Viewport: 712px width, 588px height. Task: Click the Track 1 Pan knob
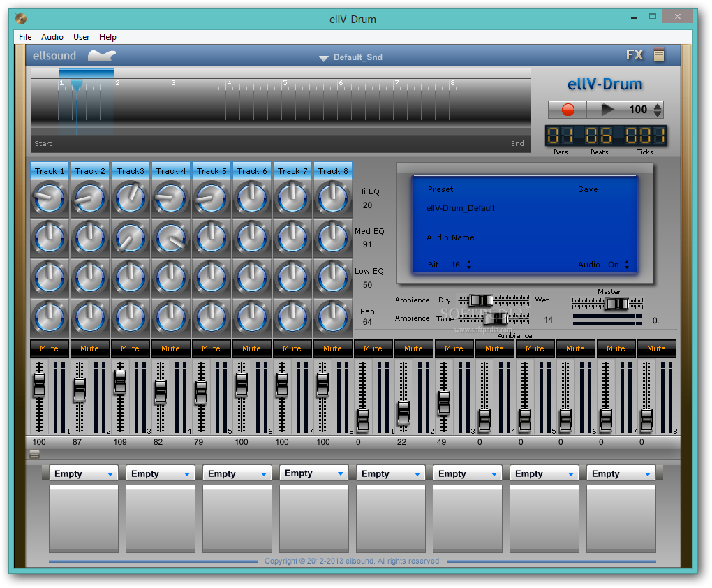click(x=50, y=317)
